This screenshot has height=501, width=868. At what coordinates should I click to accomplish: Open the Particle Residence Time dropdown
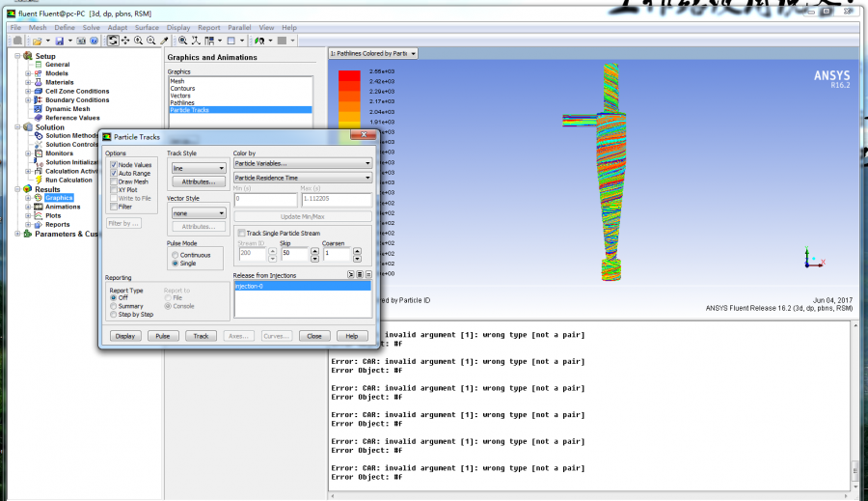coord(302,178)
